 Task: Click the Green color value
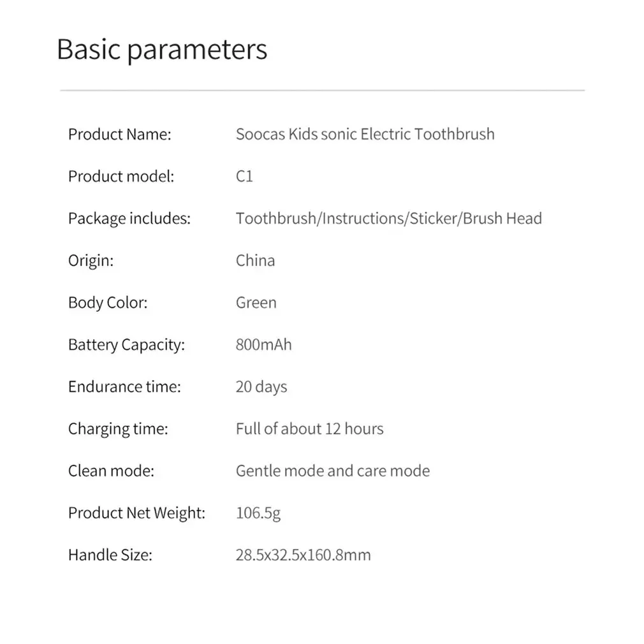(x=256, y=303)
